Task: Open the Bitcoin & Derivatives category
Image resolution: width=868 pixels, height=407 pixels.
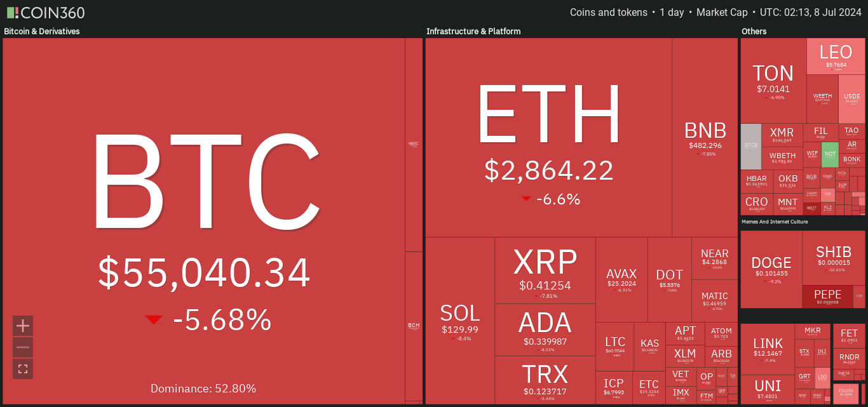Action: click(x=42, y=31)
